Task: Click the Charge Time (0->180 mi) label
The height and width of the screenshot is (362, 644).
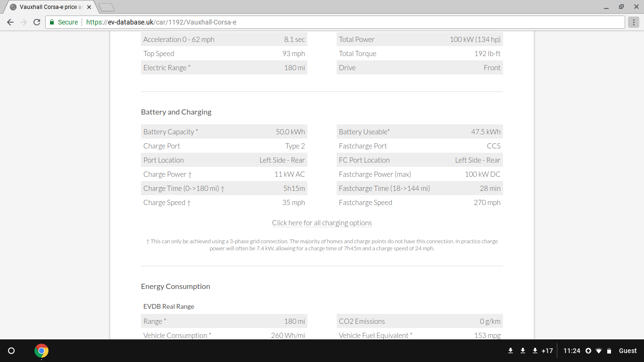Action: [184, 189]
